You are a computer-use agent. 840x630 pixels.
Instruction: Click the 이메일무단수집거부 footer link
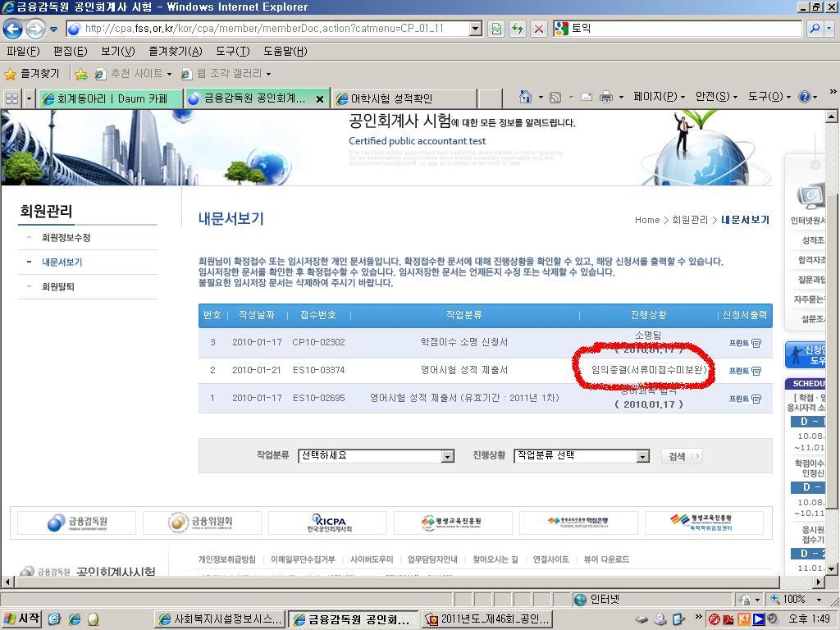pos(303,559)
